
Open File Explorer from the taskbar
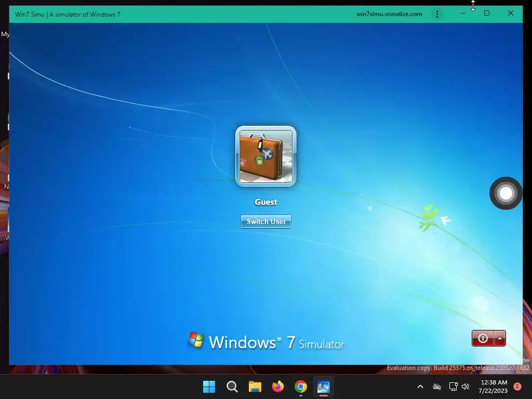point(255,387)
